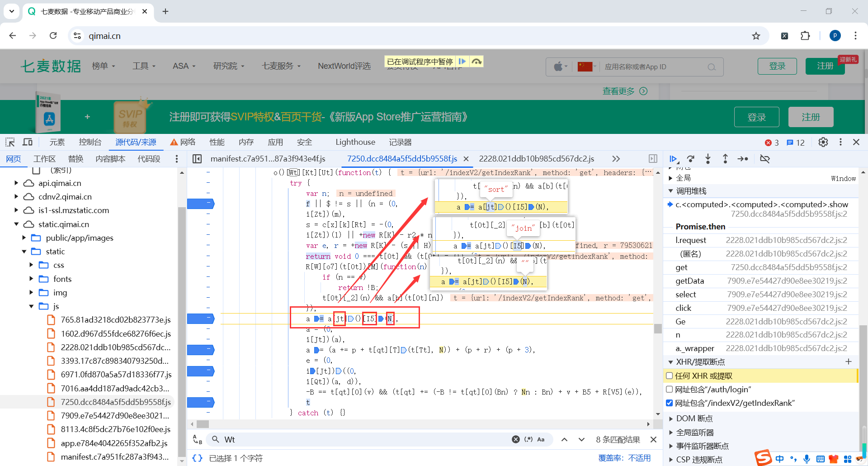Jump to next search match
Image resolution: width=868 pixels, height=466 pixels.
[x=581, y=439]
